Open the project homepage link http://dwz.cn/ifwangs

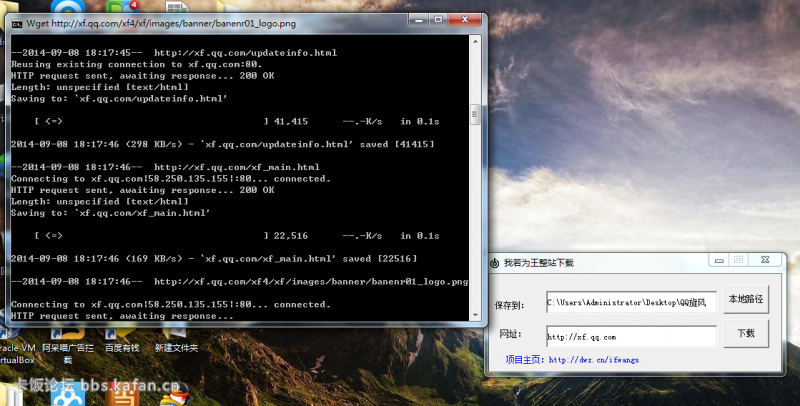593,360
